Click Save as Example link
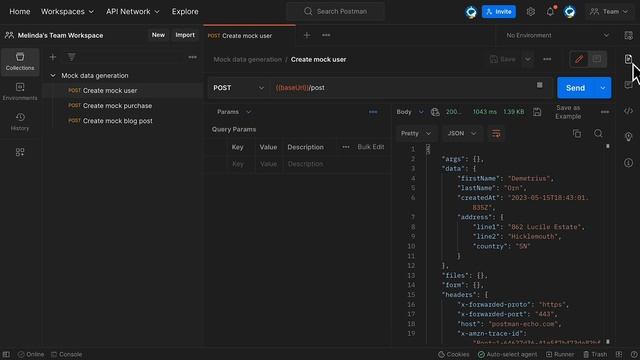This screenshot has width=640, height=360. click(568, 112)
